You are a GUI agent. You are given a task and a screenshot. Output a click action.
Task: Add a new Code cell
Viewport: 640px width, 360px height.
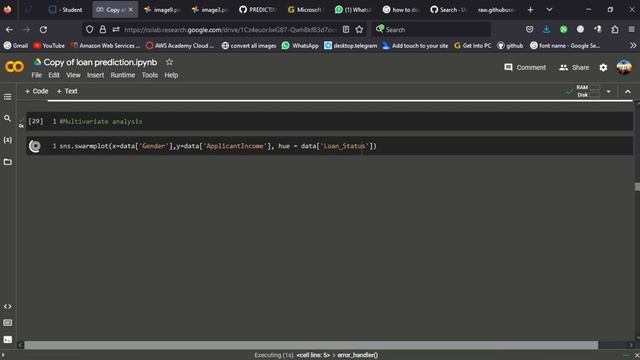(37, 91)
